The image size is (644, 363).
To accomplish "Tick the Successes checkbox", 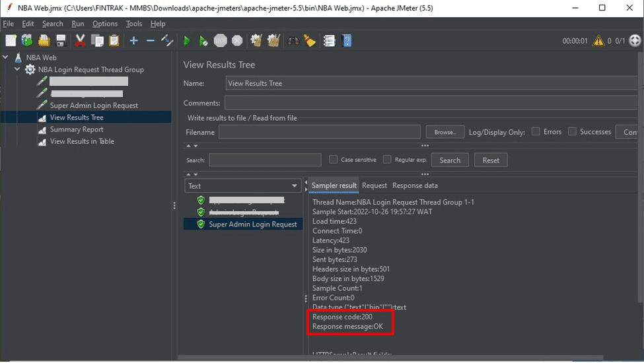I will pos(572,132).
